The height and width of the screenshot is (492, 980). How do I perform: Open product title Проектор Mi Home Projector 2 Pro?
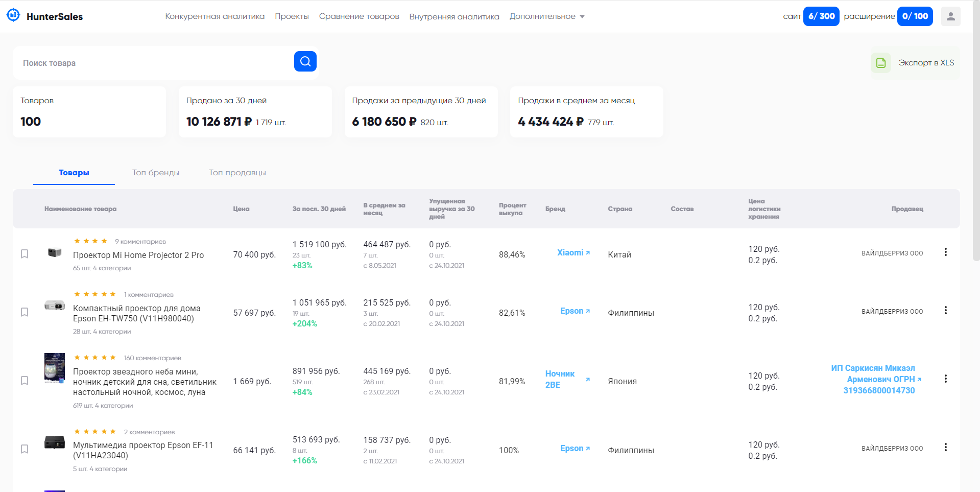pos(138,255)
